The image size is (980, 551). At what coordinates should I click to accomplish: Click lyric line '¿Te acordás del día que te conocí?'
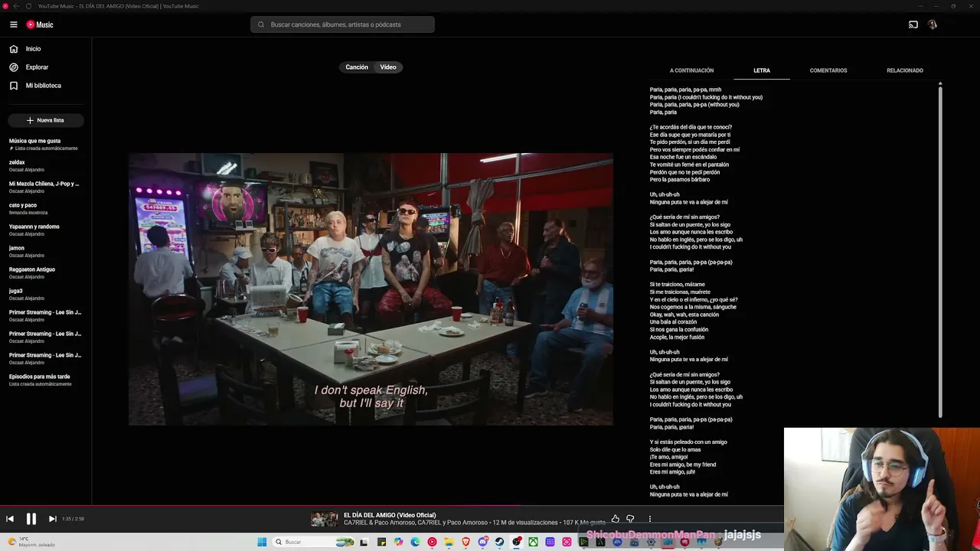coord(691,127)
